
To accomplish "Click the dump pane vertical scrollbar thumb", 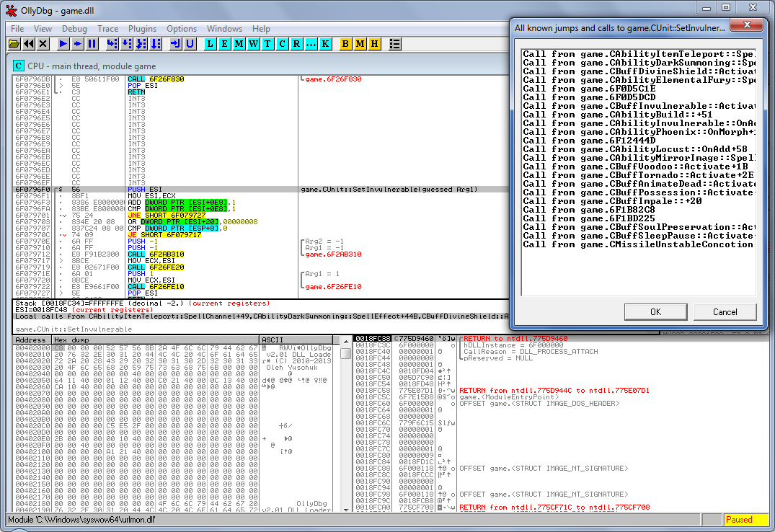I will 345,353.
